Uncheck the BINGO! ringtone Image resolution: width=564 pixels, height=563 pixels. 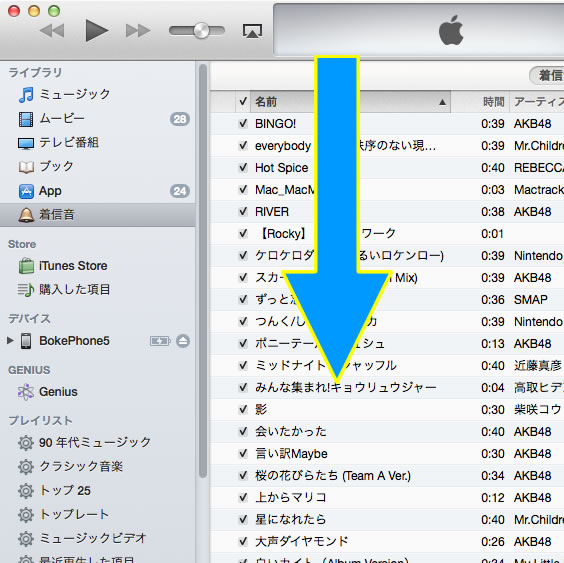point(243,124)
